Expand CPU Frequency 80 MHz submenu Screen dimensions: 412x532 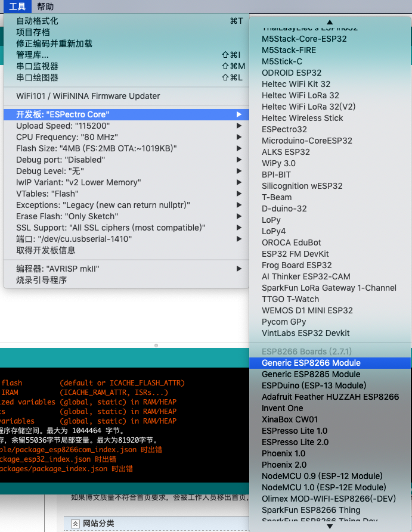126,137
